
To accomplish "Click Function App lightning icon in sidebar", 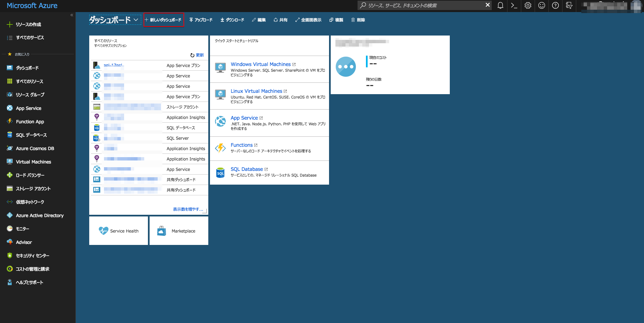I will 10,121.
